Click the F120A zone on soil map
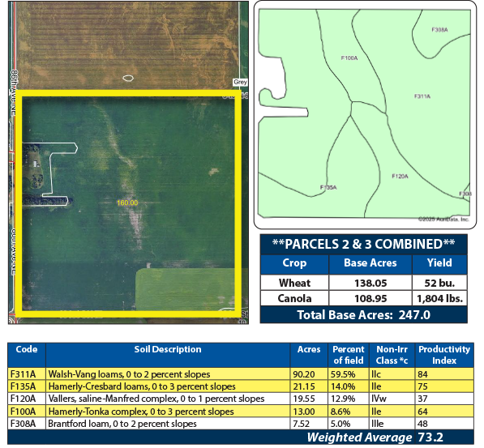This screenshot has width=484, height=448. [400, 176]
